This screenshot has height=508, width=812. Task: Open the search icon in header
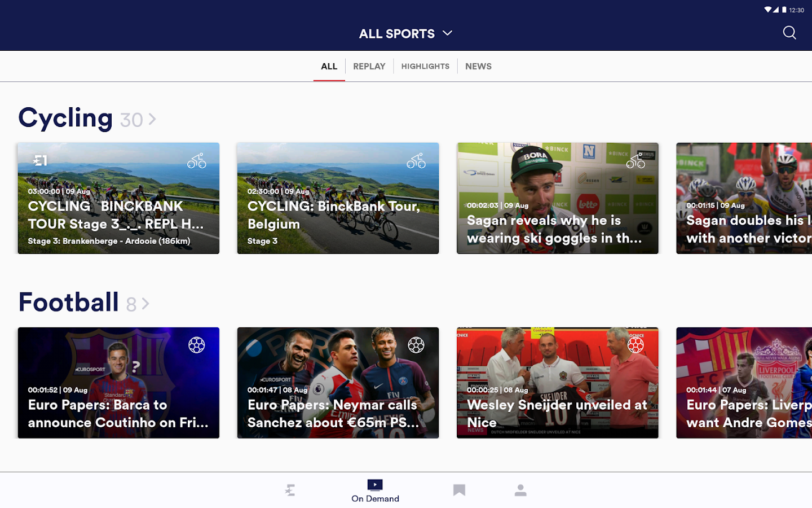point(789,33)
